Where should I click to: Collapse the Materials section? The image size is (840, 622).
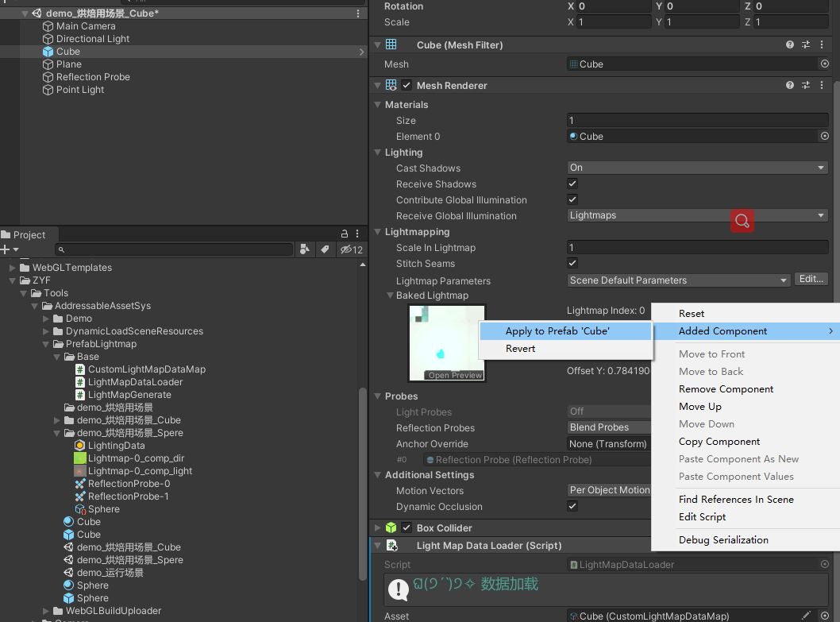[x=378, y=105]
